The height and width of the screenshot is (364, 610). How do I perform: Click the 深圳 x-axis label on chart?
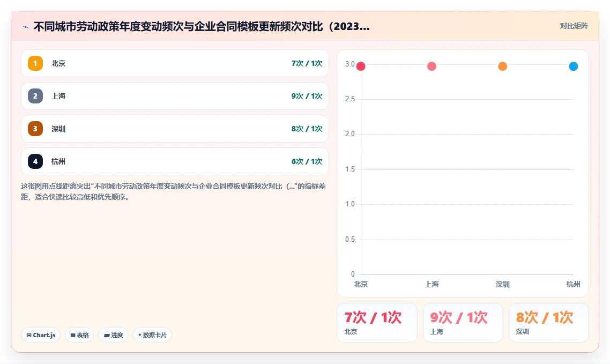coord(503,284)
